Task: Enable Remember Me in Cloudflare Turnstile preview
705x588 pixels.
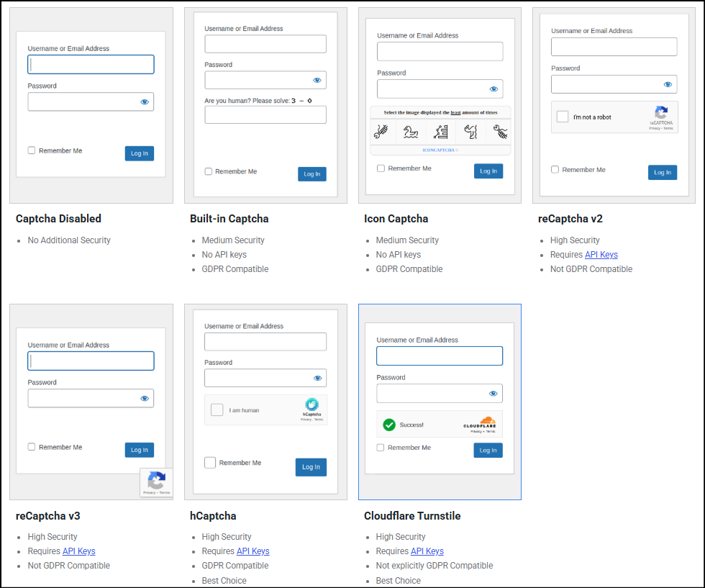Action: (381, 448)
